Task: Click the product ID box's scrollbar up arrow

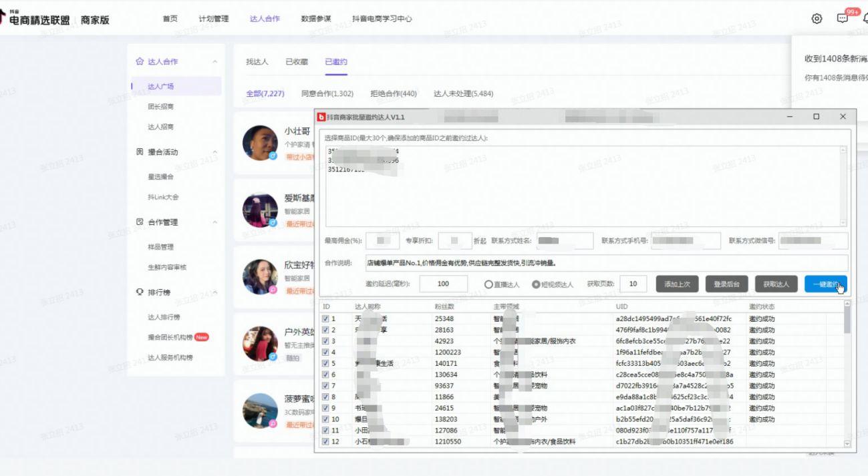Action: tap(843, 150)
